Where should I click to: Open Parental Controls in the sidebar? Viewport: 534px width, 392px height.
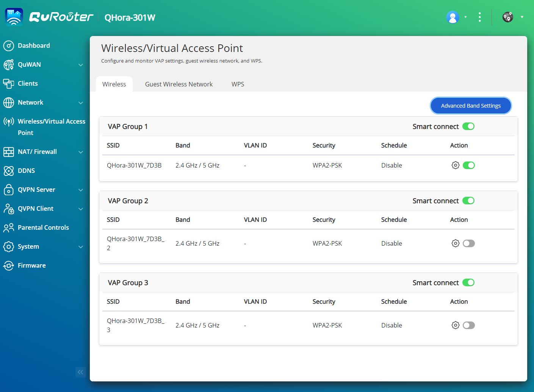pyautogui.click(x=43, y=227)
